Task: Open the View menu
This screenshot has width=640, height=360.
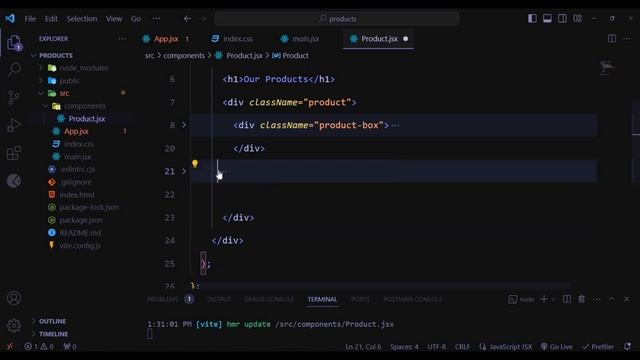Action: pos(114,19)
